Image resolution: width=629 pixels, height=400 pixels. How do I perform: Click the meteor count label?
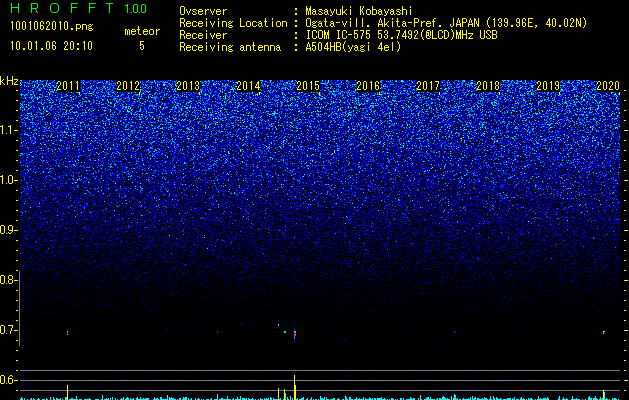pyautogui.click(x=142, y=31)
